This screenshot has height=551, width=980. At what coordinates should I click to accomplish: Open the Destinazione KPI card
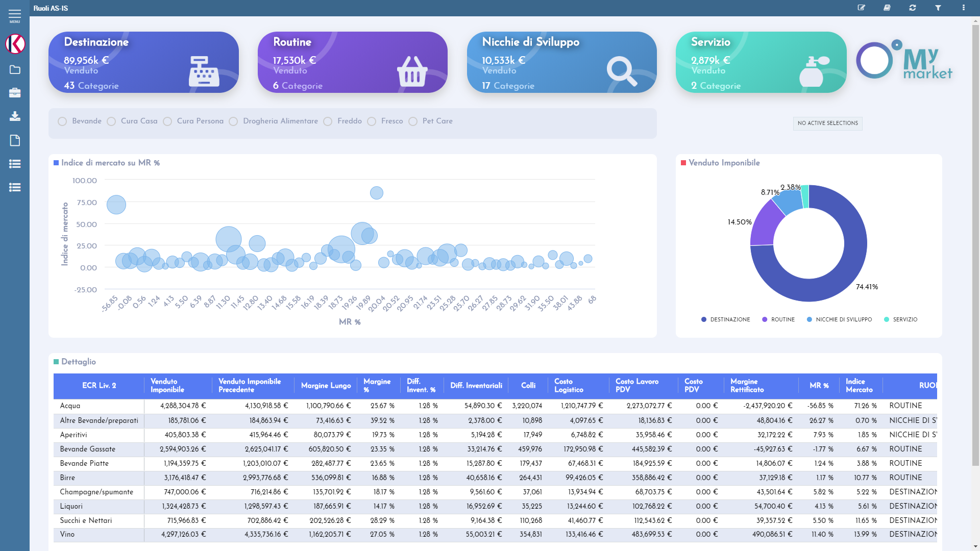(x=143, y=62)
